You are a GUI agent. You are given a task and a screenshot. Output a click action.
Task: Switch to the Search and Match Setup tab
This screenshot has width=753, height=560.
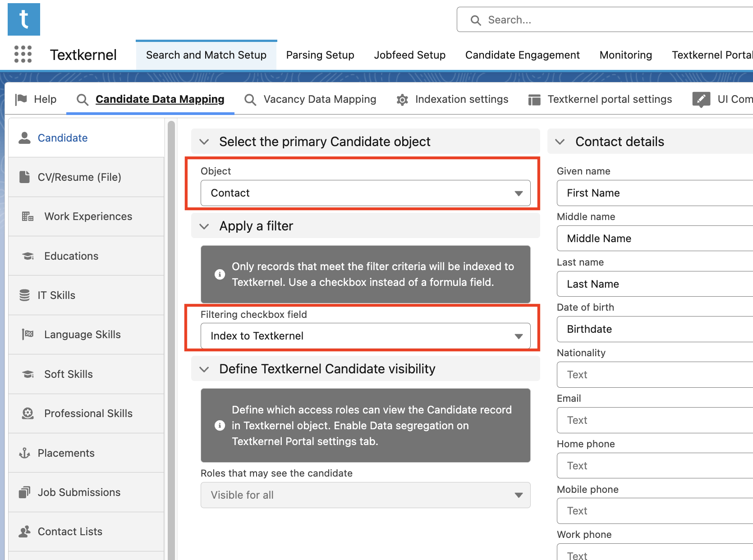pos(206,55)
